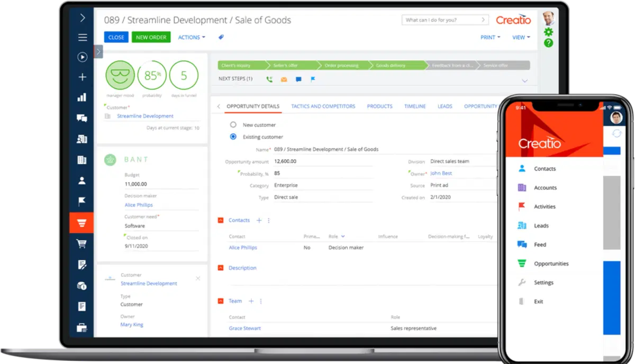
Task: Select the Existing customer radio button
Action: 233,136
